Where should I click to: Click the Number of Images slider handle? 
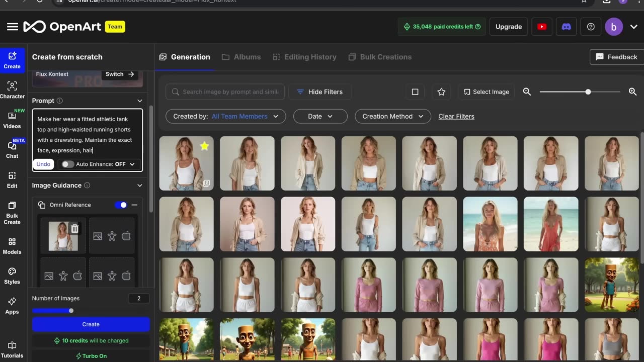(71, 311)
